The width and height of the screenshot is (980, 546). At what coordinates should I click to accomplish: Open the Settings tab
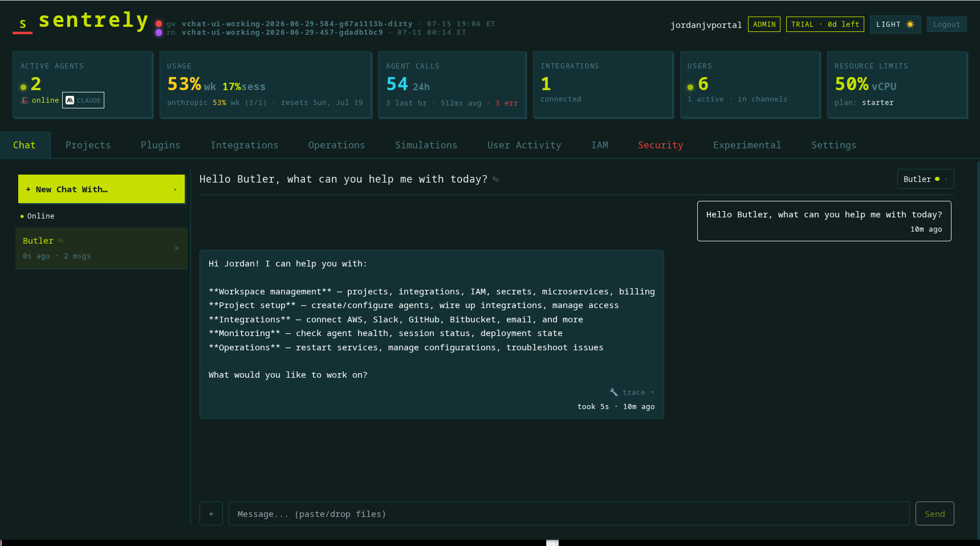tap(833, 145)
